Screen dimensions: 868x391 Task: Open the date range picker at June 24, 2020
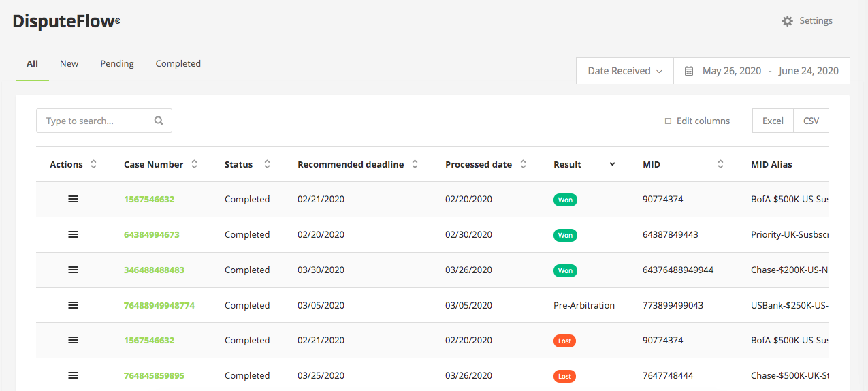tap(809, 71)
